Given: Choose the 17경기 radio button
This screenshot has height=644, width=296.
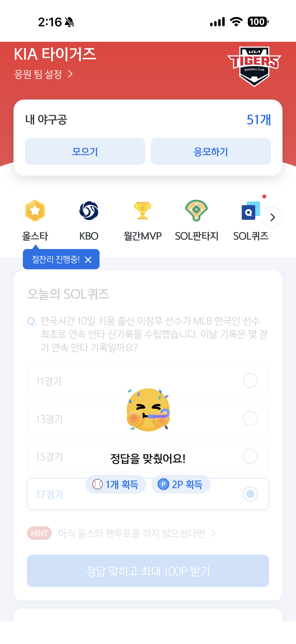Looking at the screenshot, I should tap(250, 494).
